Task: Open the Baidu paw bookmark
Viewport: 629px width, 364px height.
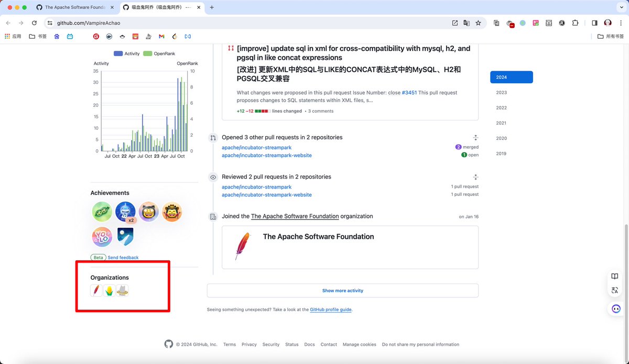Action: [56, 36]
